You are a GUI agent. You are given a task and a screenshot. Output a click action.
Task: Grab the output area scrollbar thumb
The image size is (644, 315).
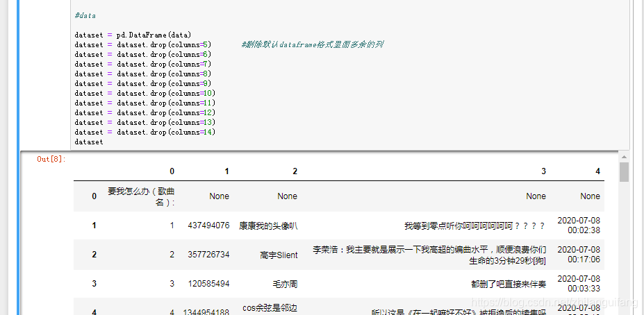(x=624, y=172)
